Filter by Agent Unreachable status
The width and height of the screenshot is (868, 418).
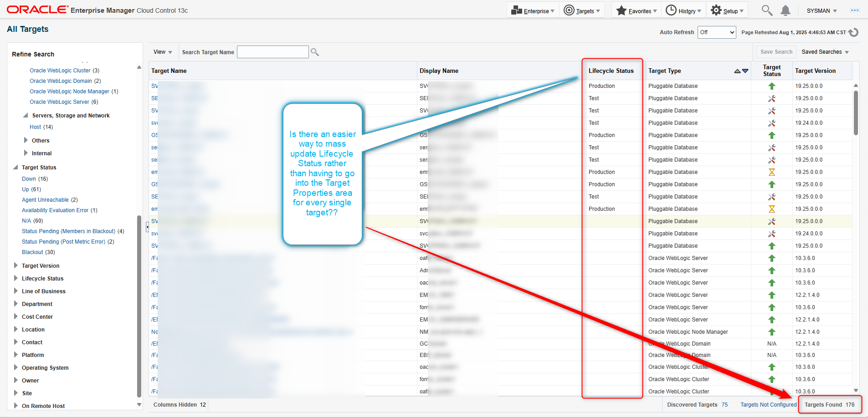(45, 200)
